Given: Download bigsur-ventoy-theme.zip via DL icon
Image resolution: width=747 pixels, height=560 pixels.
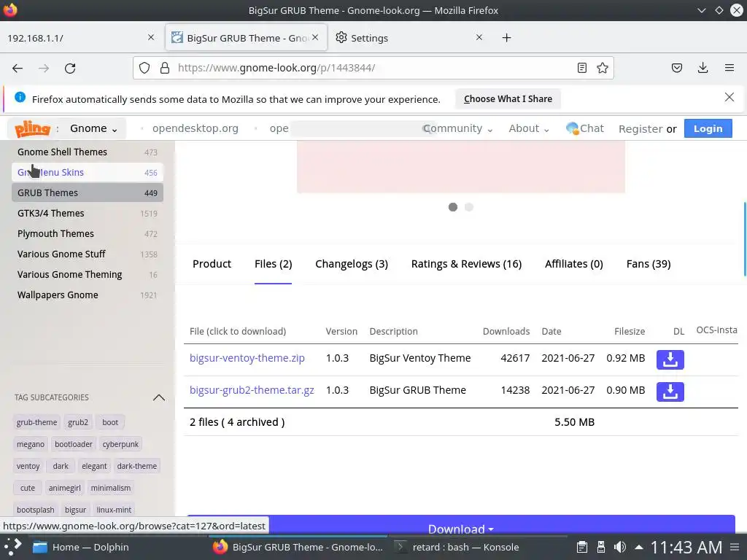Looking at the screenshot, I should 670,359.
